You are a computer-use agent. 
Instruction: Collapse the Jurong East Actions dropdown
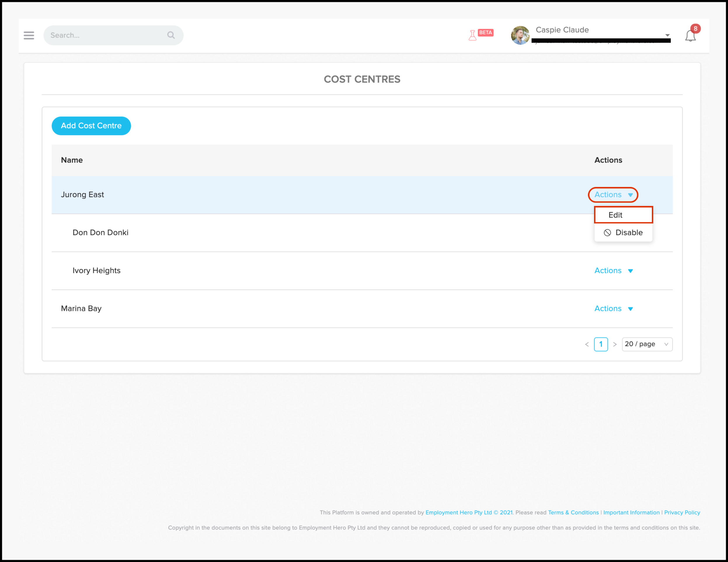pos(613,195)
